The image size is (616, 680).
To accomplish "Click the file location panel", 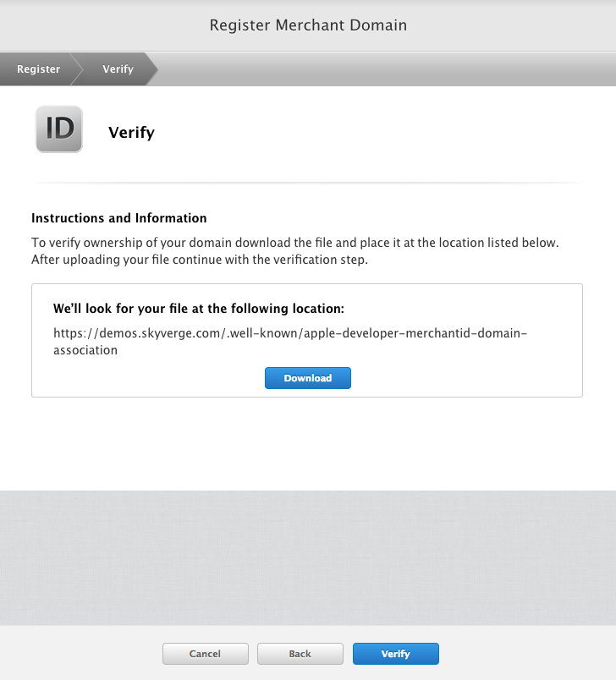I will click(307, 340).
